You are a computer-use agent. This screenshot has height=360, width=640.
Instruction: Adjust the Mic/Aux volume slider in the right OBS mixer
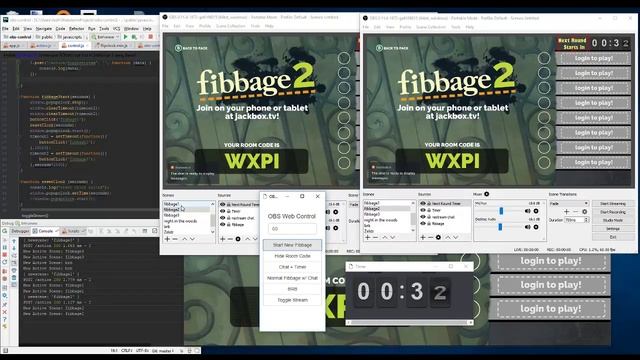pyautogui.click(x=501, y=211)
